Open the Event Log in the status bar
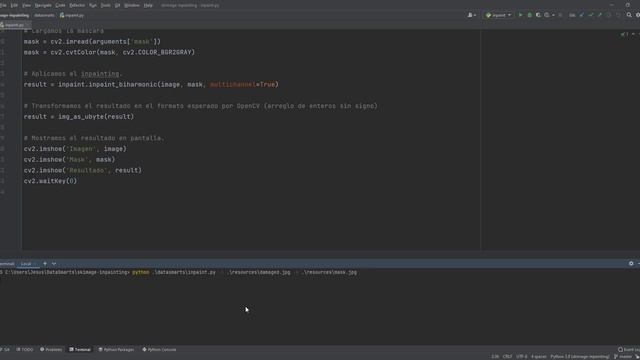640x360 pixels. tap(629, 350)
